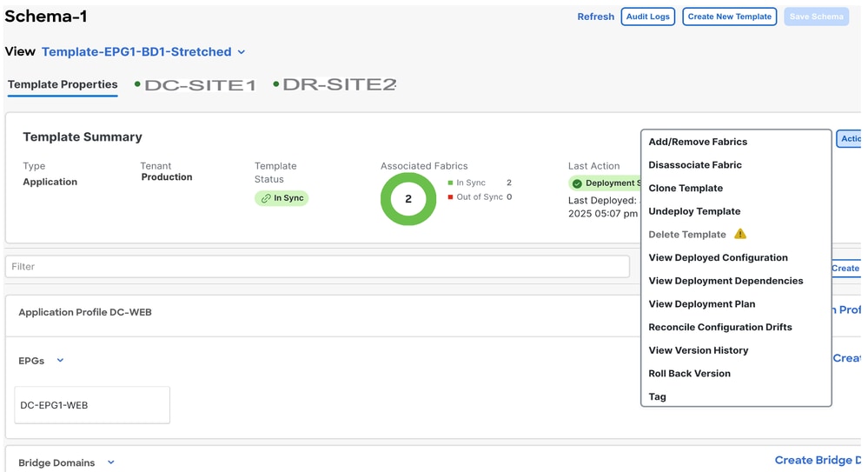The width and height of the screenshot is (868, 472).
Task: Collapse the Bridge Domains section chevron
Action: (x=110, y=462)
